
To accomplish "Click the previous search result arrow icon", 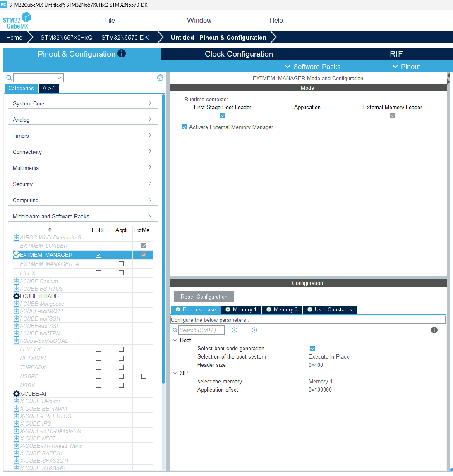I will 235,330.
